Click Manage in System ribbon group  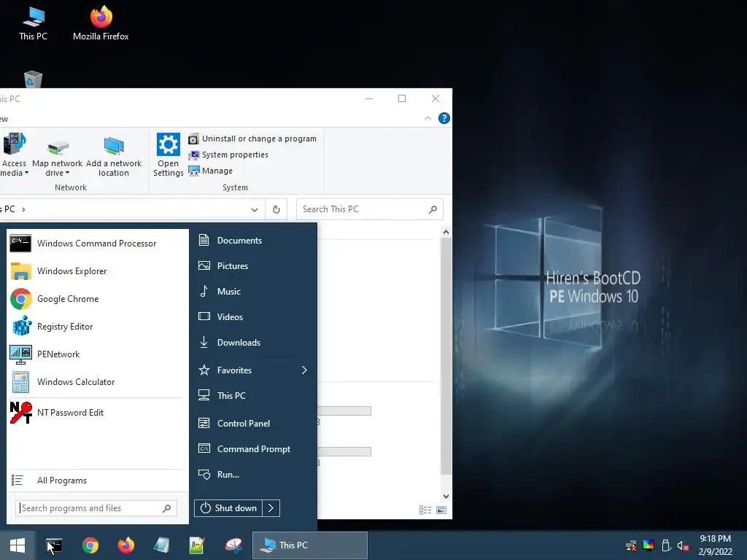[x=211, y=171]
